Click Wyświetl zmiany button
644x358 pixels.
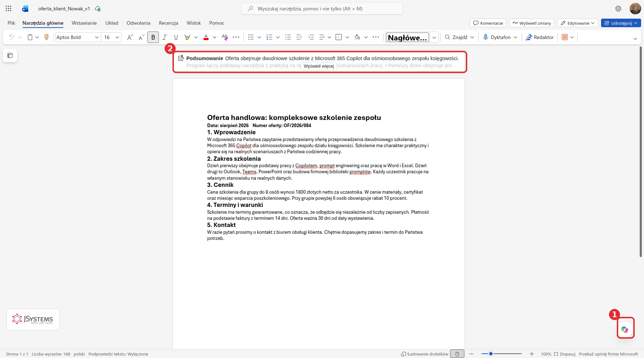point(532,23)
